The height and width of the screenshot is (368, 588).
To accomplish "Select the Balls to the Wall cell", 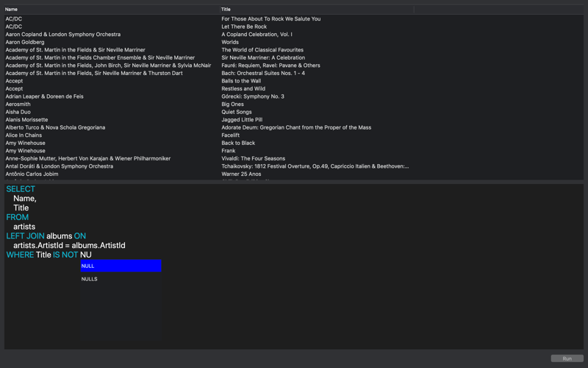I will pos(241,81).
